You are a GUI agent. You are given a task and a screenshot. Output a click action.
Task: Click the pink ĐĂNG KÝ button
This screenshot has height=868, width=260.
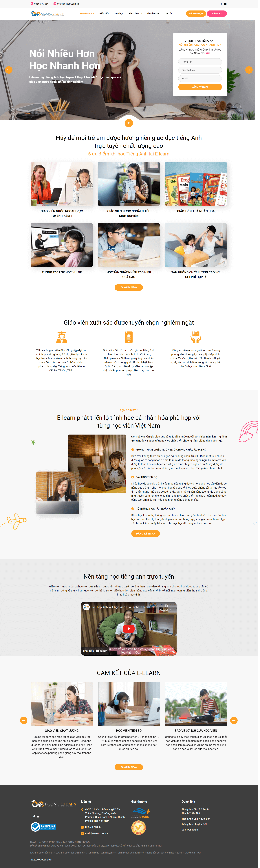pos(217,13)
